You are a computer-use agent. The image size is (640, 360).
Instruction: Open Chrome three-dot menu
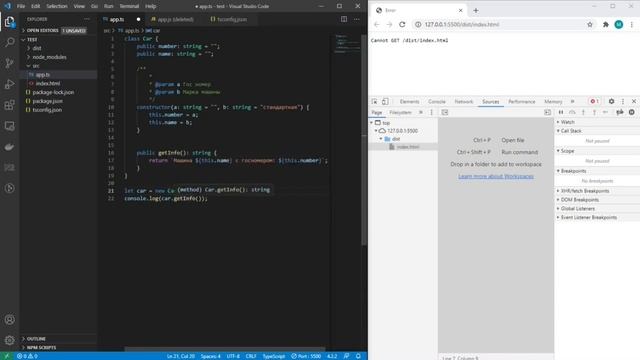[631, 24]
